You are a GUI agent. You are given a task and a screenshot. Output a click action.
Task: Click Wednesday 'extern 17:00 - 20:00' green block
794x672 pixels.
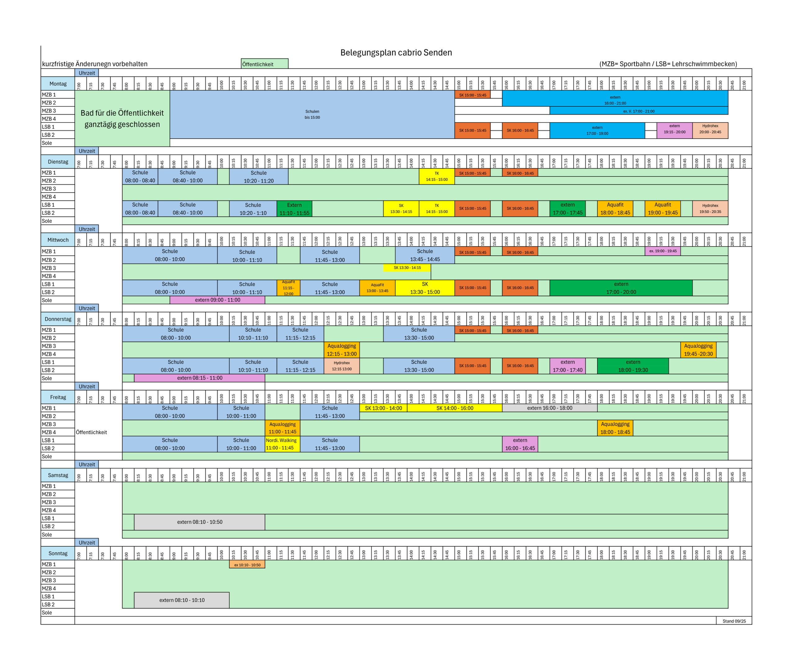click(621, 288)
